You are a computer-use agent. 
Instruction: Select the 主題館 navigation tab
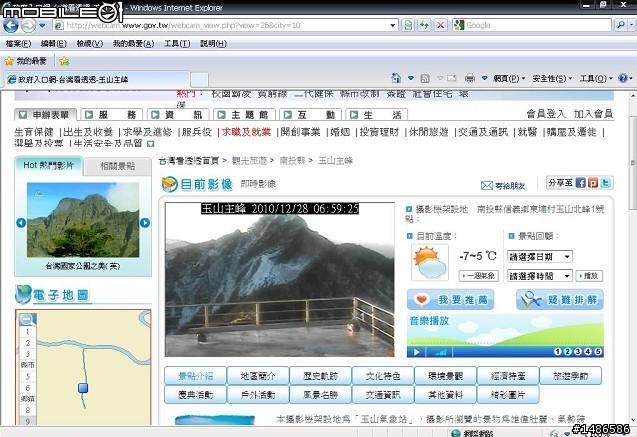(x=245, y=115)
